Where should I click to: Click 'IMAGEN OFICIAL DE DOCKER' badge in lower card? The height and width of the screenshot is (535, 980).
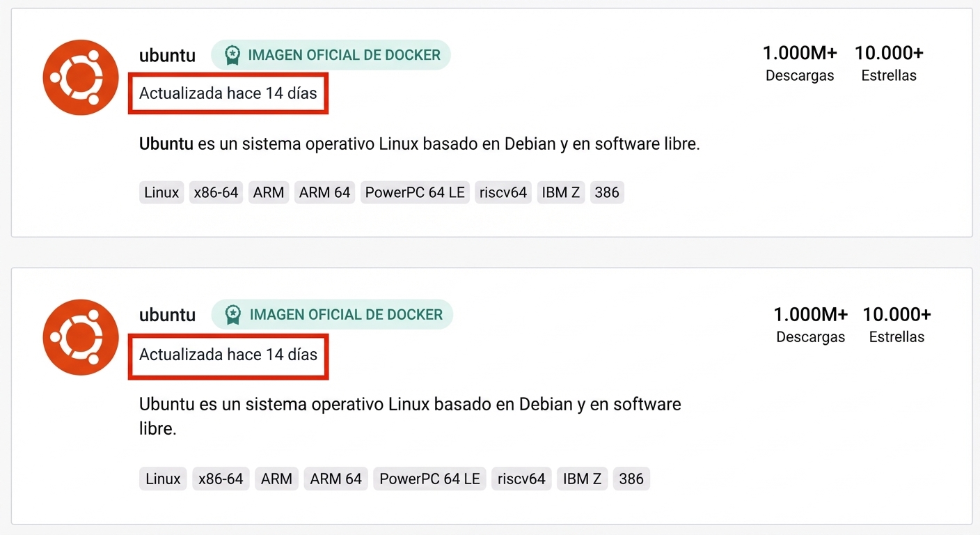[x=332, y=315]
